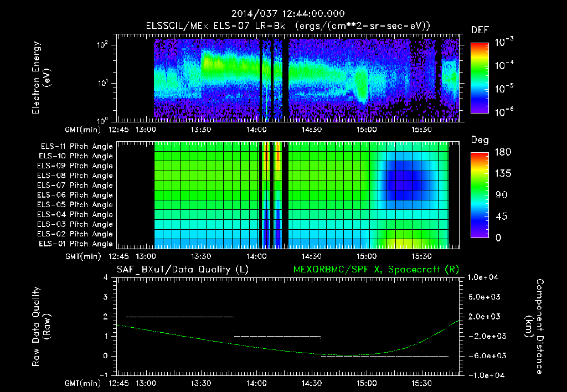Select the ELS-01 Pitch Angle row label
Screen dimensions: 567x392
(x=76, y=244)
